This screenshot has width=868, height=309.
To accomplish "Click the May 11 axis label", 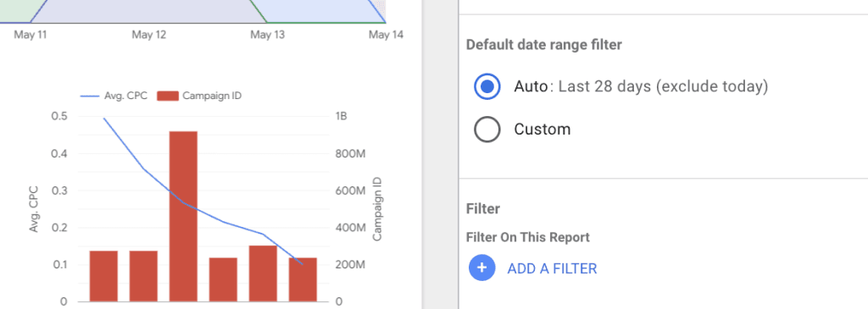I will (31, 35).
